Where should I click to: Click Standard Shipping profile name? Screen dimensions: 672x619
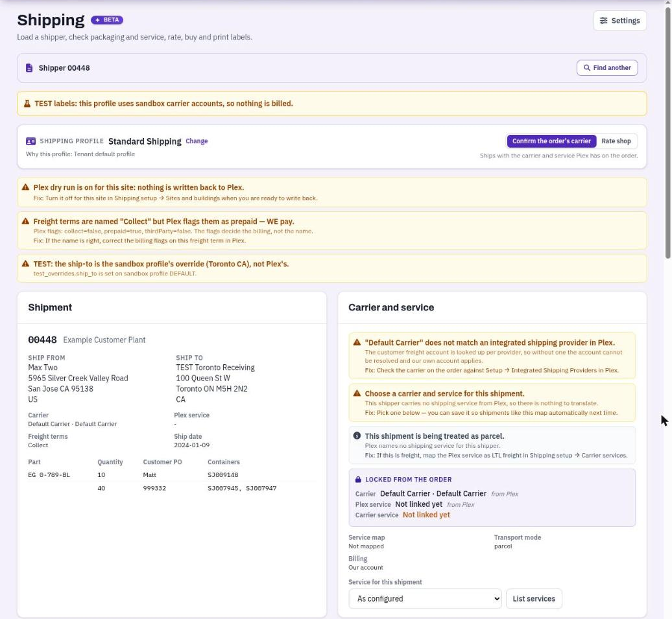click(x=145, y=141)
